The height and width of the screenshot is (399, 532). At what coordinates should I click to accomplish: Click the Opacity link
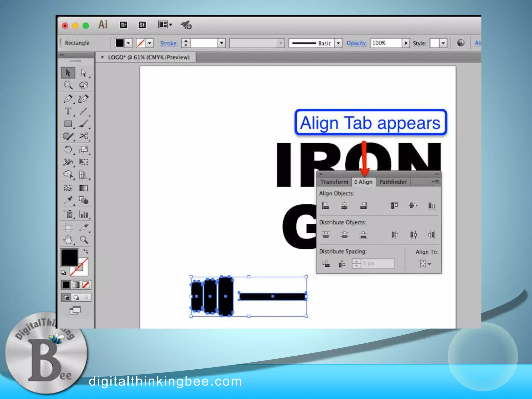coord(356,43)
